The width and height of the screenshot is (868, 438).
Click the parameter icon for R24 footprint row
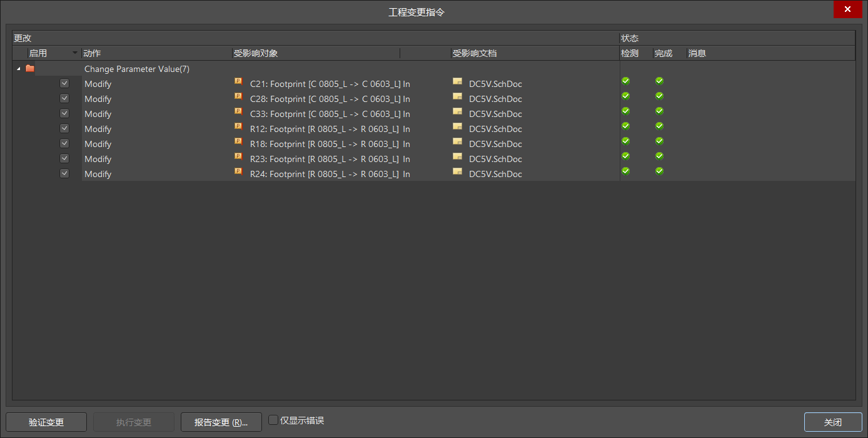pyautogui.click(x=238, y=171)
